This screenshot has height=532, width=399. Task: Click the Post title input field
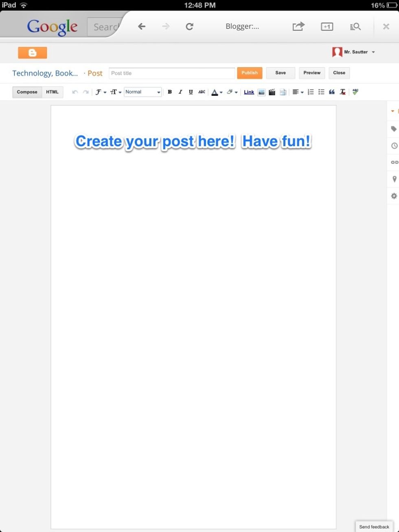pyautogui.click(x=172, y=73)
